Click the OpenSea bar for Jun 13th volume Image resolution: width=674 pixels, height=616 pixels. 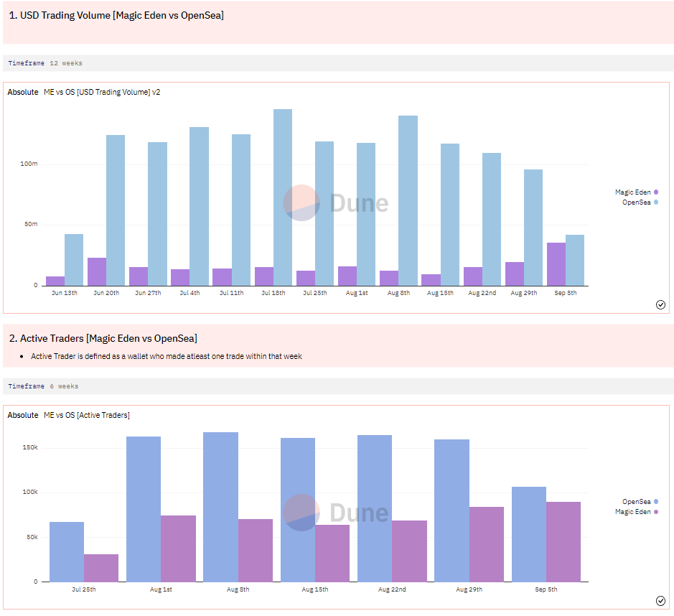(74, 260)
